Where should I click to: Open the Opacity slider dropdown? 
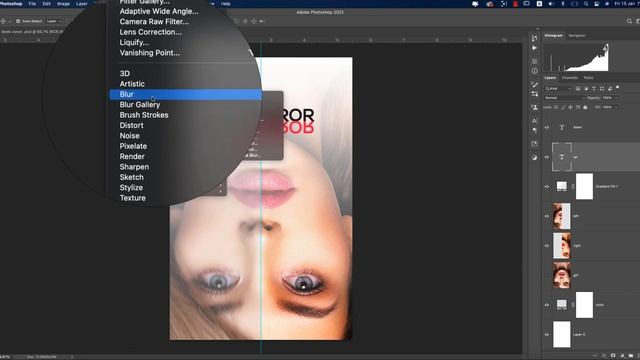point(616,98)
